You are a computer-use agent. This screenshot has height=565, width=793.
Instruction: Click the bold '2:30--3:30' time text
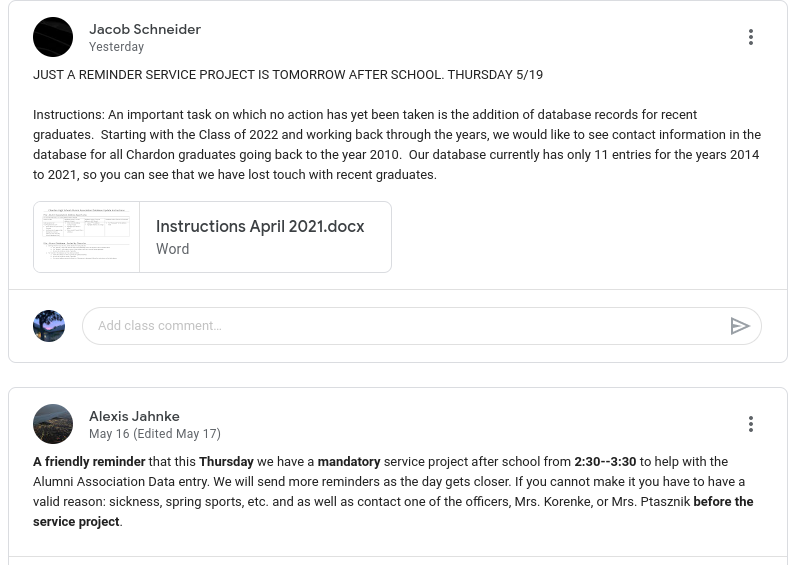(605, 462)
